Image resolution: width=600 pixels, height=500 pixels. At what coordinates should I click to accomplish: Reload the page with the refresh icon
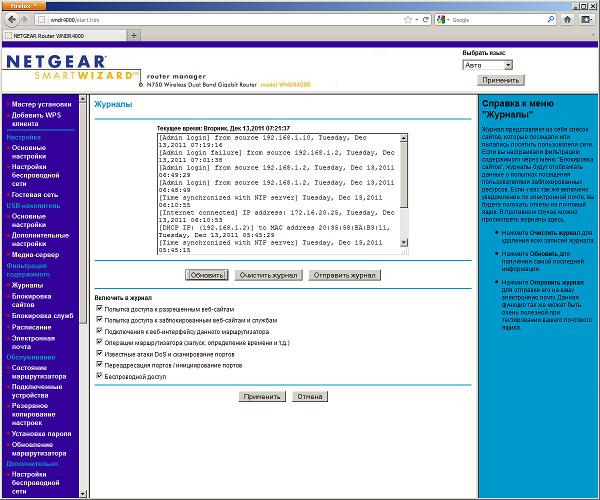[x=426, y=20]
